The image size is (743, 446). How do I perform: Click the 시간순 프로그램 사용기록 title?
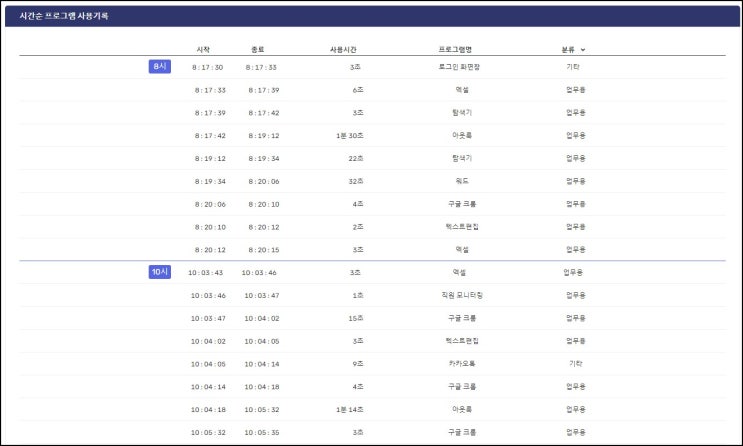click(64, 16)
